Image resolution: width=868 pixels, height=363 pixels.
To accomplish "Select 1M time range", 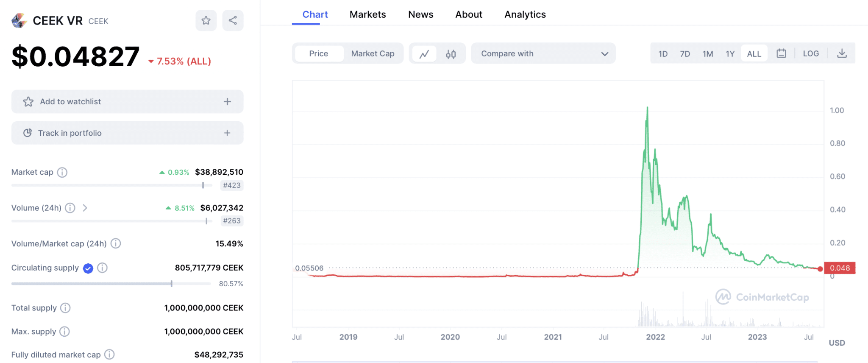I will 708,54.
